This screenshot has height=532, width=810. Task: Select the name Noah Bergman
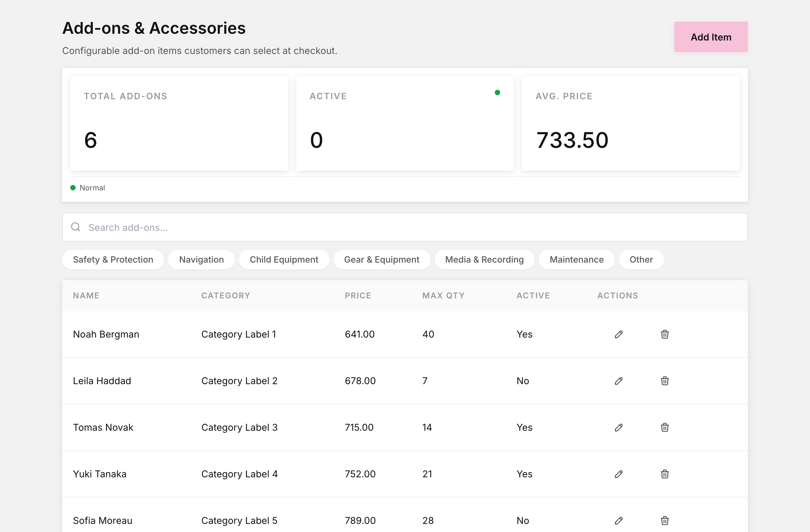pyautogui.click(x=106, y=334)
